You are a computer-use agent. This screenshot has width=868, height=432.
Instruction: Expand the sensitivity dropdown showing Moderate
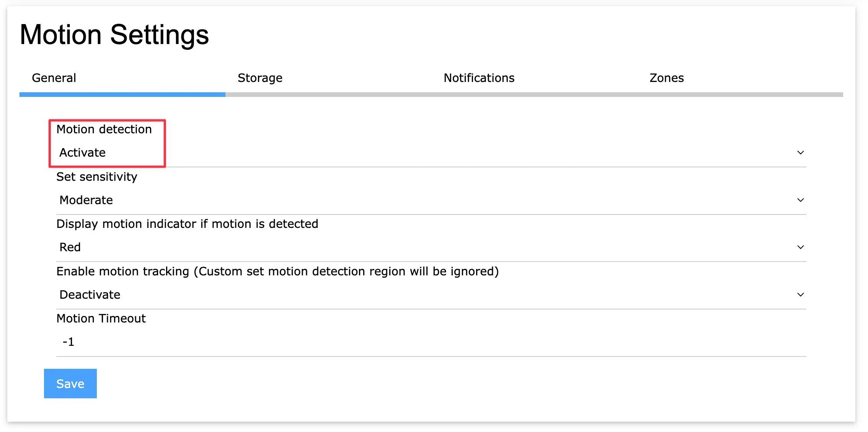(421, 200)
